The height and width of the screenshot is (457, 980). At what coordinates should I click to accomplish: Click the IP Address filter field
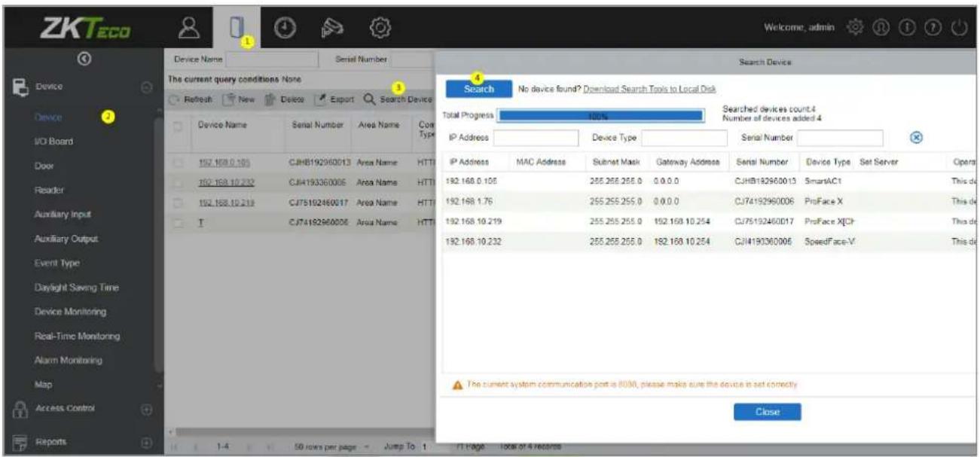click(536, 138)
